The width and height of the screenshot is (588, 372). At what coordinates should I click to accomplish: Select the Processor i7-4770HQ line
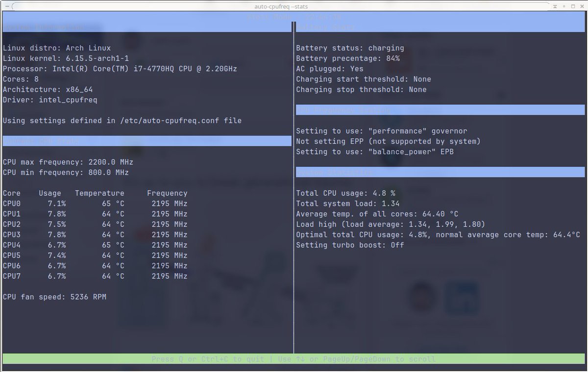tap(120, 69)
